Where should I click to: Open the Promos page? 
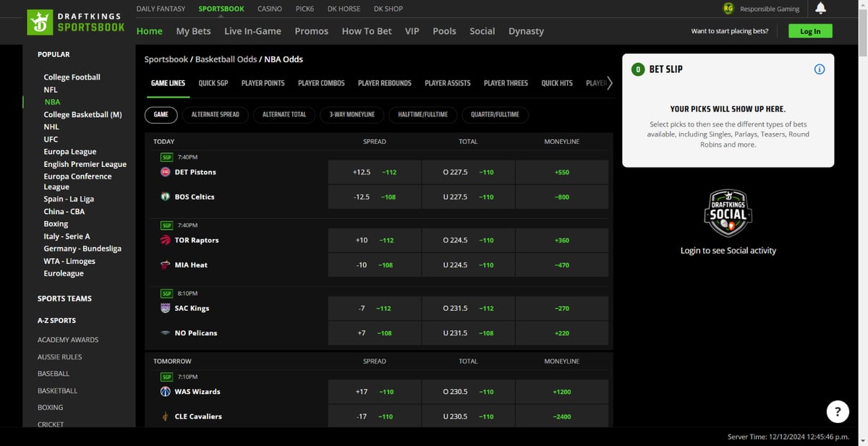pos(311,31)
